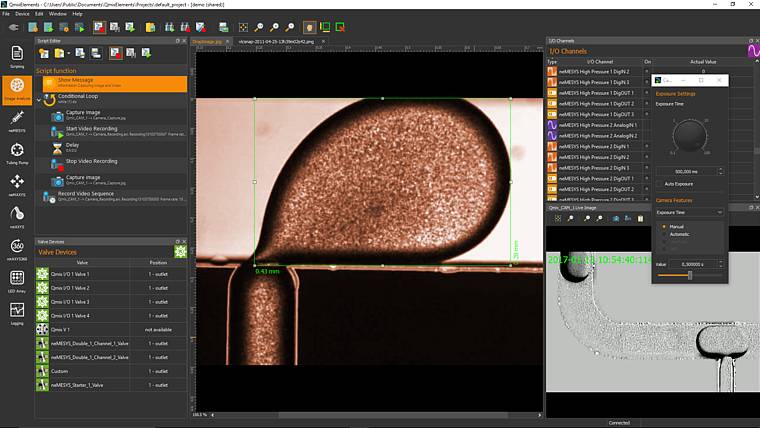Open the Window menu
This screenshot has width=760, height=428.
[x=58, y=14]
